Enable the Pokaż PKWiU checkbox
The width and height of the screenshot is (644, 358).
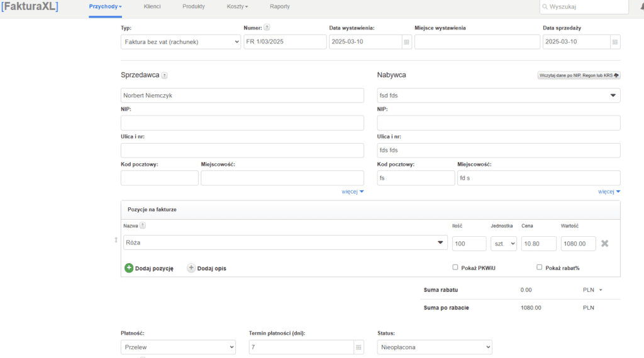pyautogui.click(x=455, y=267)
